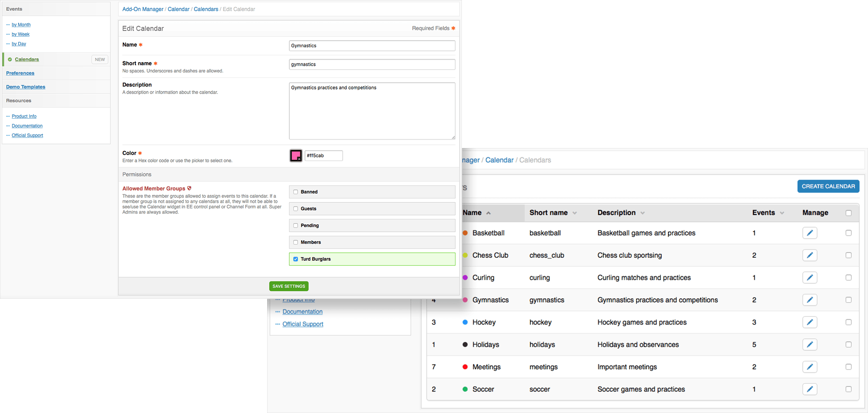Click the Short name input field

tap(372, 64)
